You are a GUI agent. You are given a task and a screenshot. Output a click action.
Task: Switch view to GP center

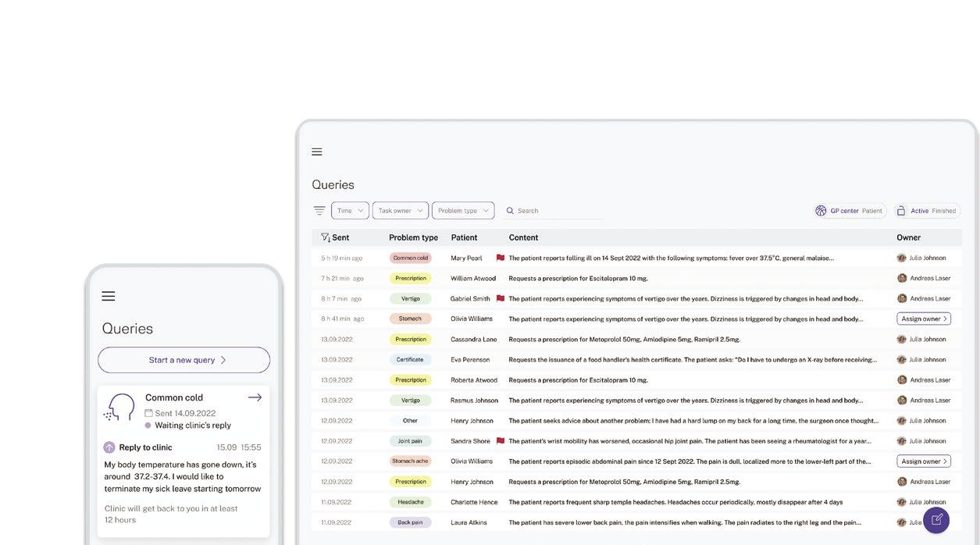pos(844,211)
